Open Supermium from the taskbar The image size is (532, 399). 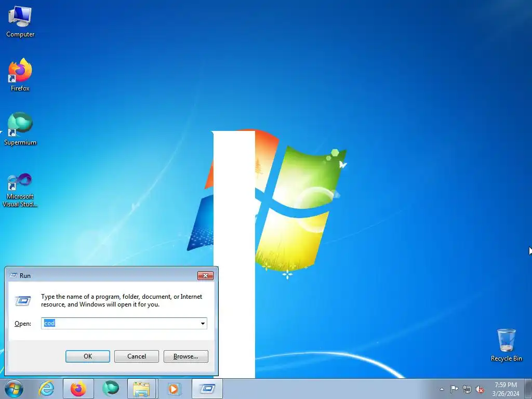[111, 389]
